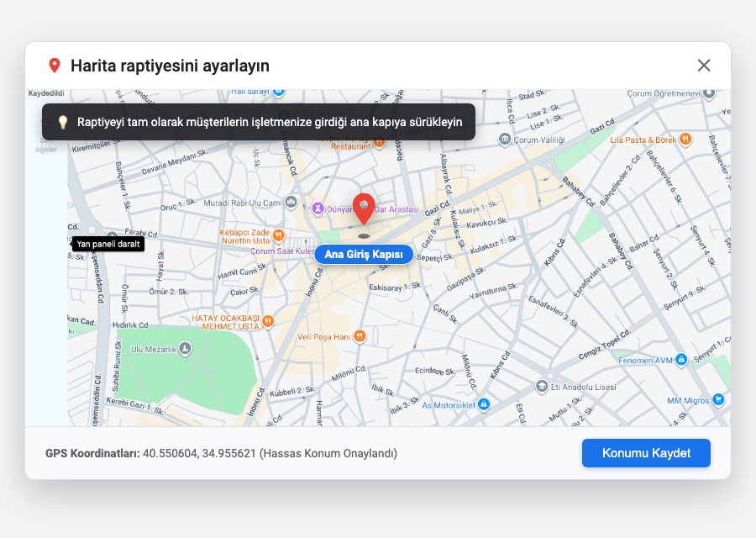The width and height of the screenshot is (756, 538).
Task: Click Çorum Saat Kulesi place label
Action: pos(282,251)
